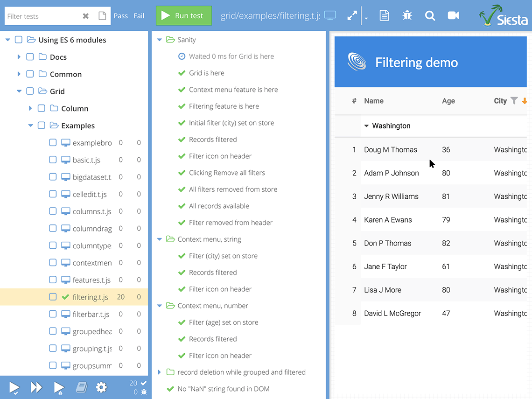
Task: Open settings gear icon in bottom bar
Action: pos(101,387)
